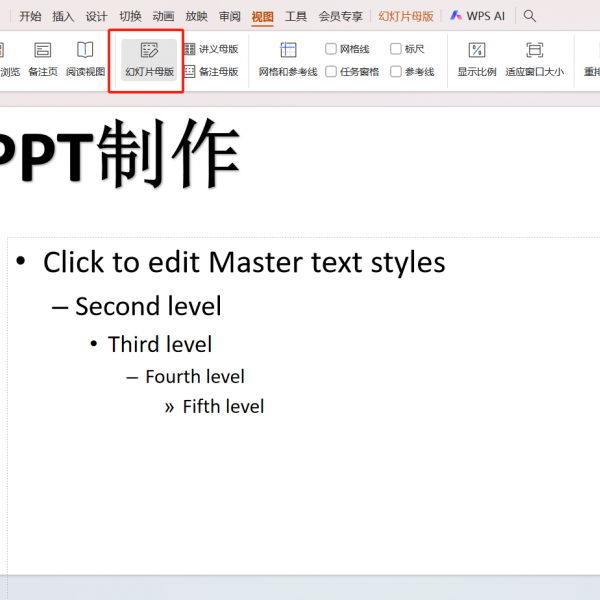Screen dimensions: 600x600
Task: Enable the Gridlines (网格线) checkbox
Action: click(x=331, y=49)
